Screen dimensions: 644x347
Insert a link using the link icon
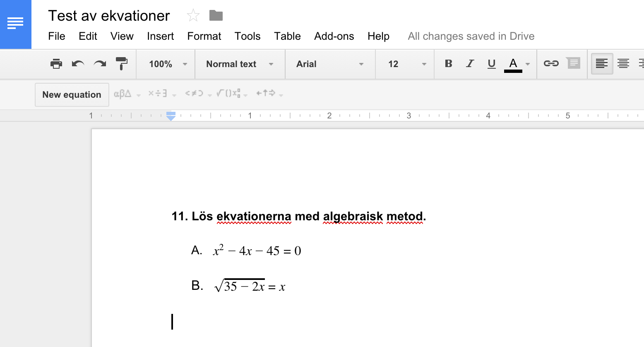551,64
